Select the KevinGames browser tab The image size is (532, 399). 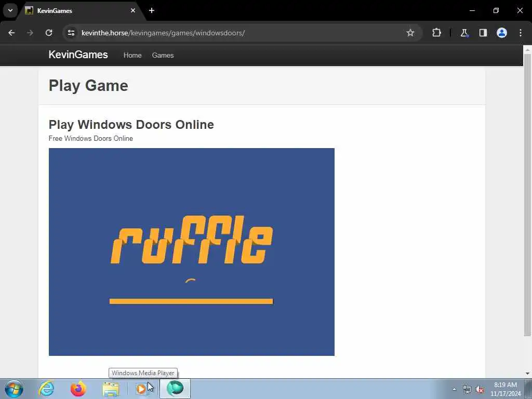pyautogui.click(x=81, y=11)
